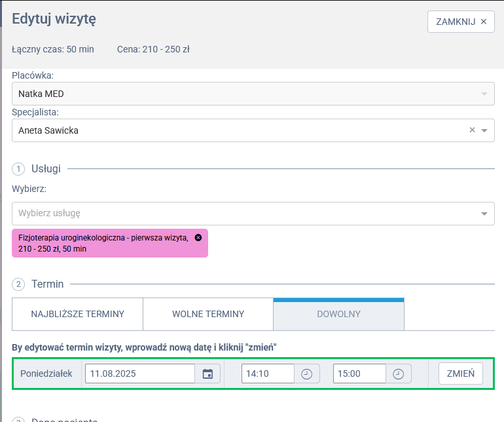Viewport: 504px width, 422px height.
Task: Focus the end time field 15:00
Action: click(359, 374)
